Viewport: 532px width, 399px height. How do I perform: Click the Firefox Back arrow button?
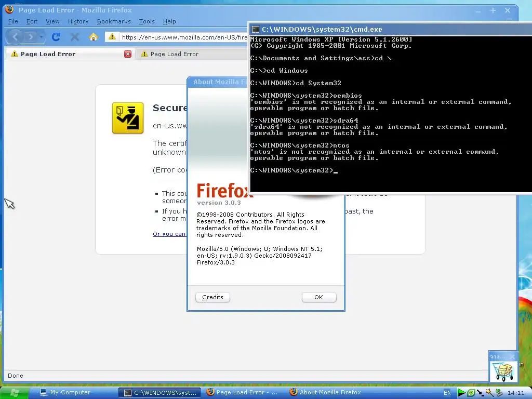[15, 36]
